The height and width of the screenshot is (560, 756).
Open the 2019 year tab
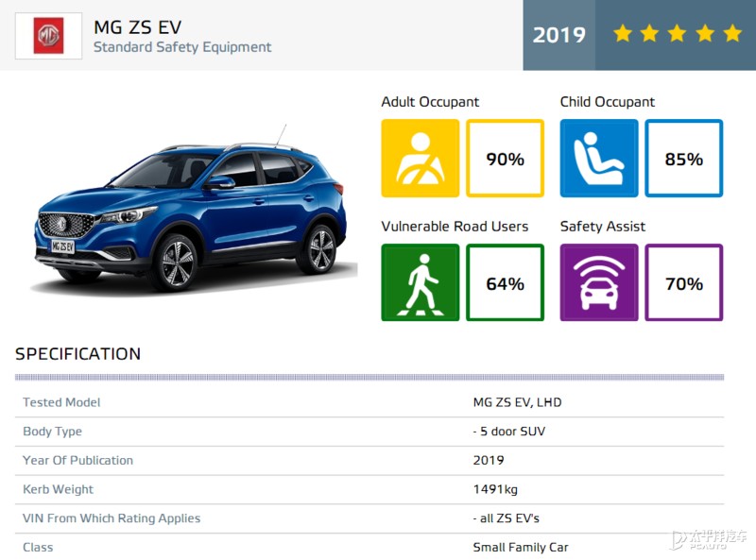click(559, 34)
